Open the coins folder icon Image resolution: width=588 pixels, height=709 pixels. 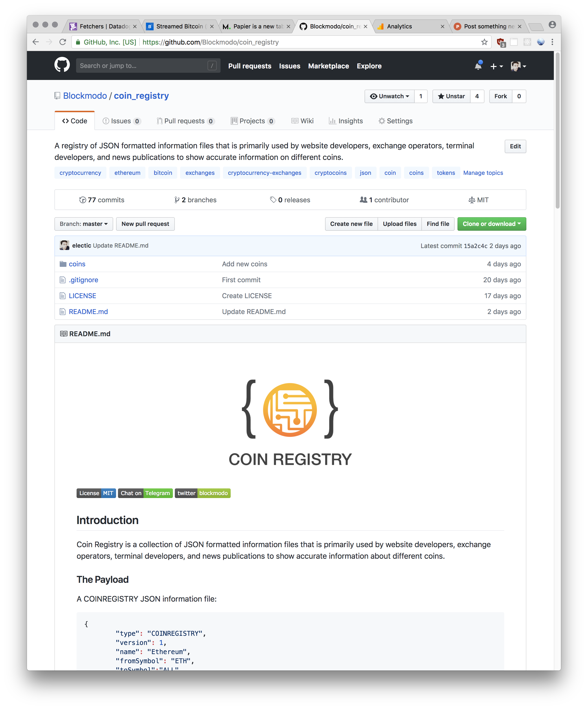[x=63, y=264]
